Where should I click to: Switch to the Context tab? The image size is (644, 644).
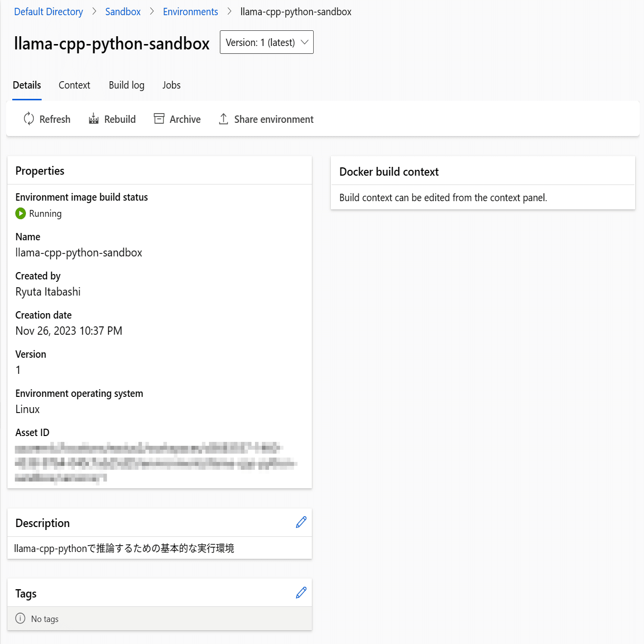point(74,85)
